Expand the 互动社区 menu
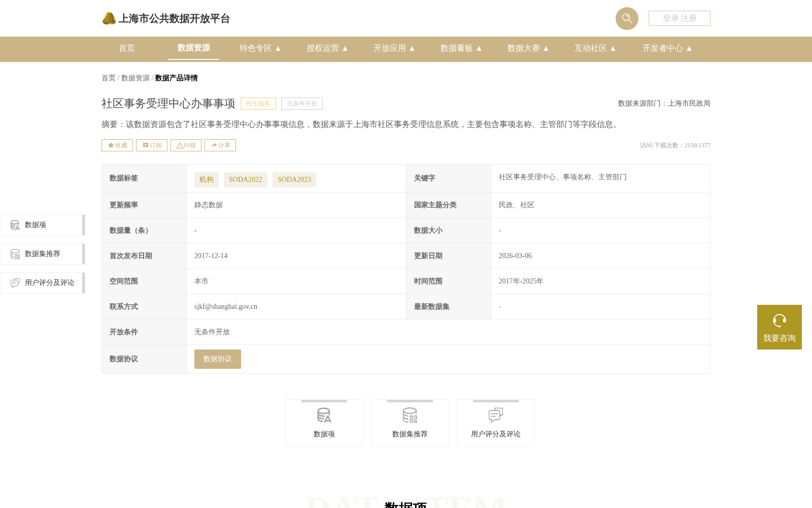 click(x=595, y=48)
